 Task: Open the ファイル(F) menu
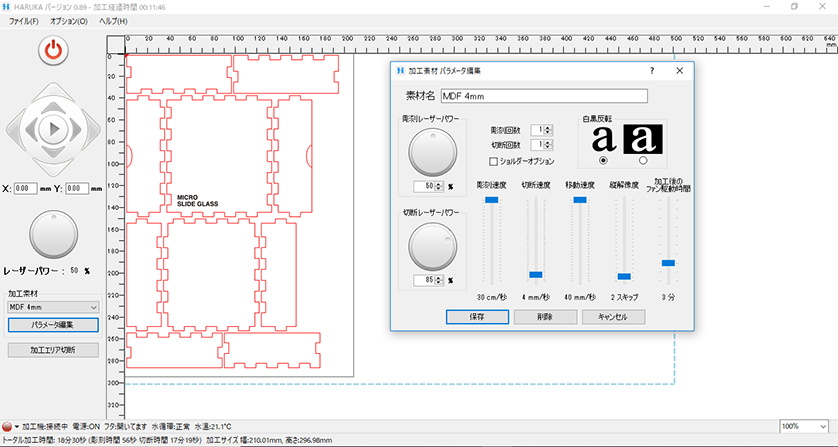click(x=24, y=20)
